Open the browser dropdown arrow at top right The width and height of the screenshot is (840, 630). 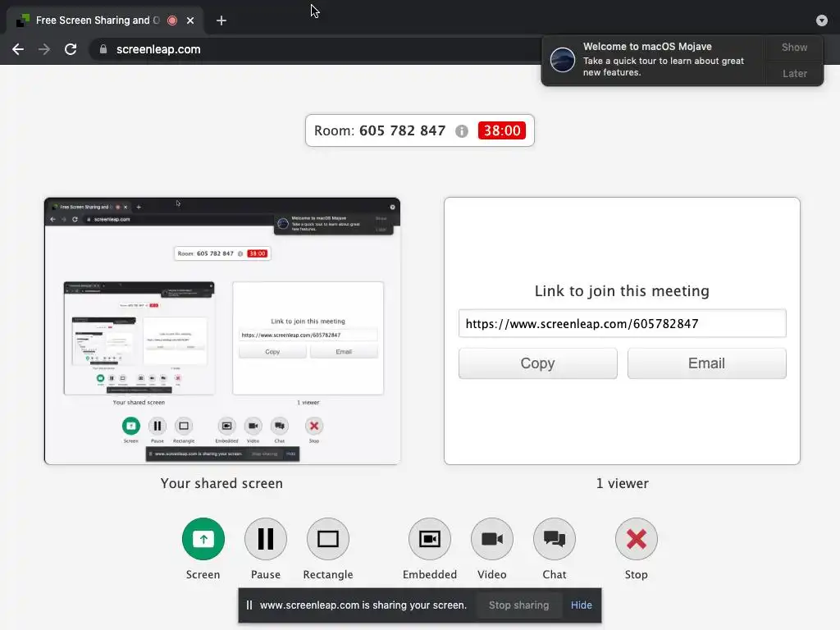pos(822,21)
